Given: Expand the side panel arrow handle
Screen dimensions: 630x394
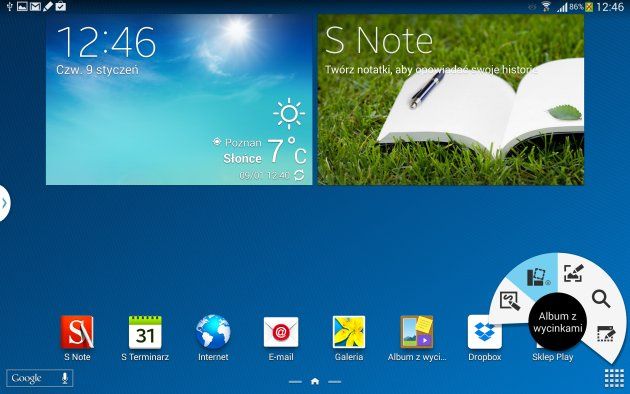Looking at the screenshot, I should [x=4, y=203].
